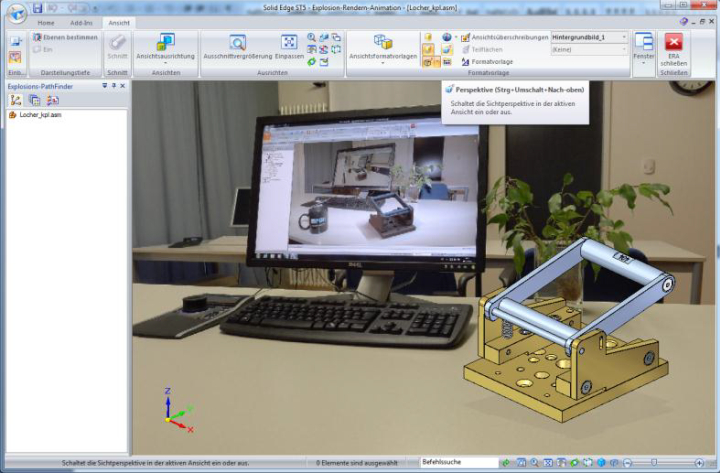
Task: Expand Ansichtsformatvorlagen dropdown
Action: (x=382, y=63)
